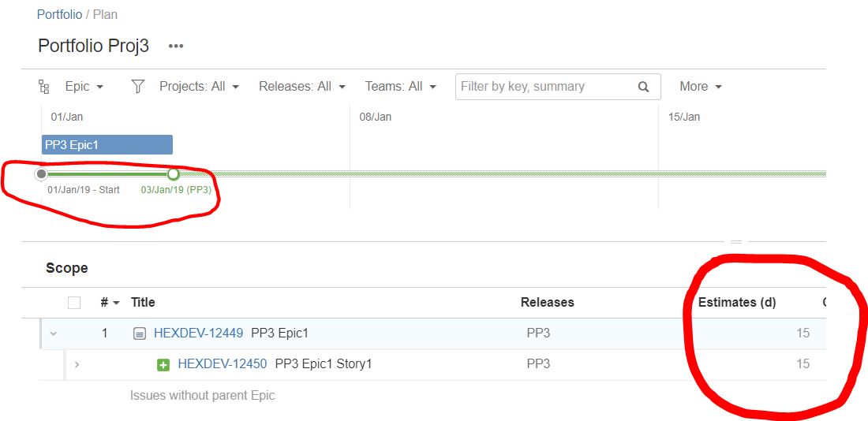Click the PP3 release cell for HEXDEV-12450
The height and width of the screenshot is (421, 868).
pyautogui.click(x=538, y=364)
